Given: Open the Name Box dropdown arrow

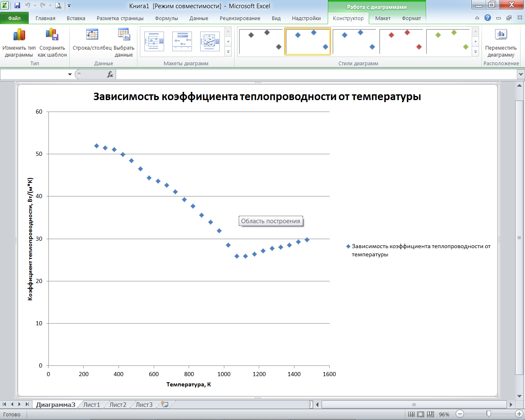Looking at the screenshot, I should tap(70, 74).
